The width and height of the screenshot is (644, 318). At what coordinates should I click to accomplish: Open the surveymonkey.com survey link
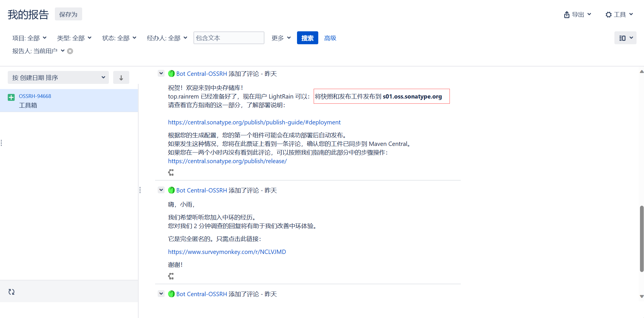click(227, 252)
